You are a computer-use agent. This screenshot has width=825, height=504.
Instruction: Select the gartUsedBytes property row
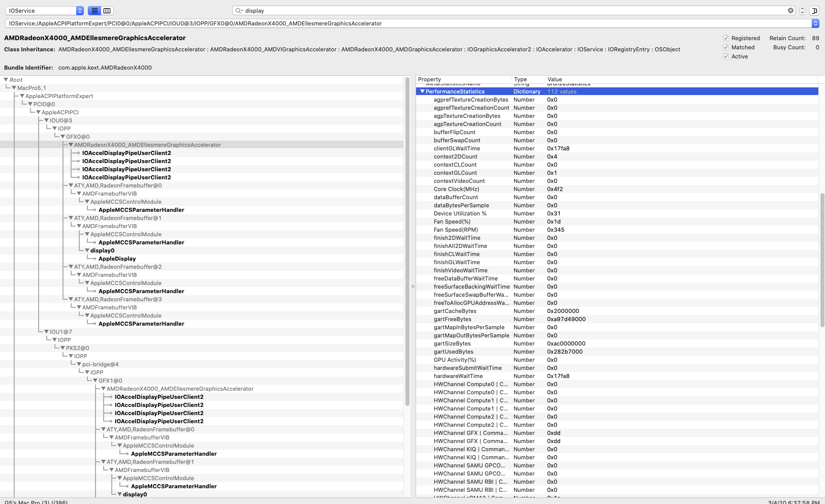coord(617,352)
